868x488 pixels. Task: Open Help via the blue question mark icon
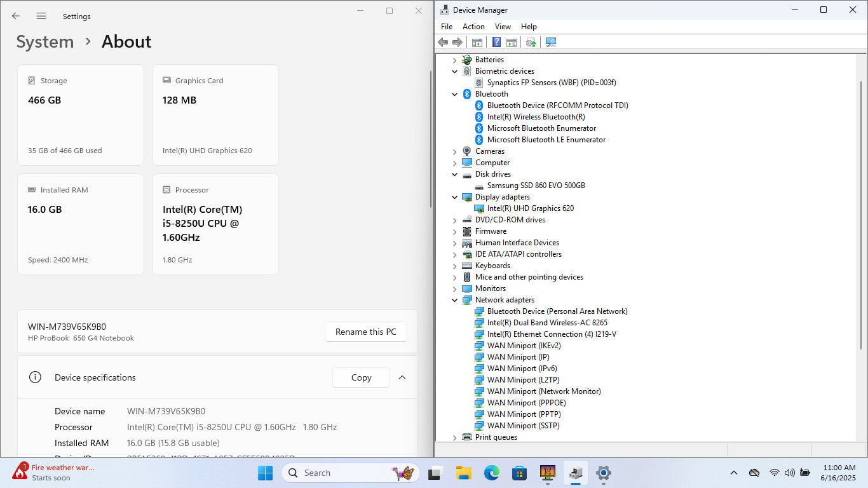coord(497,42)
